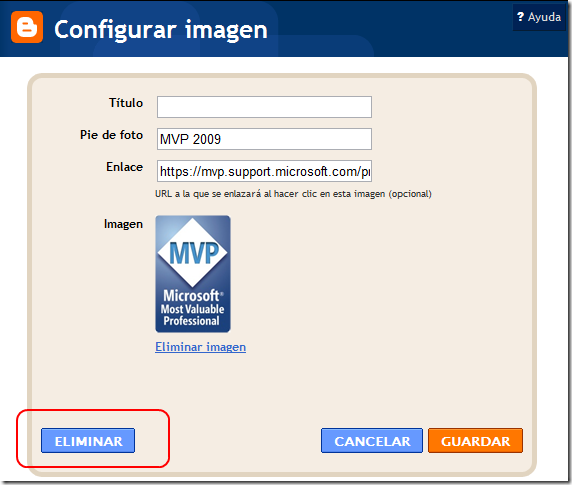
Task: Click the Imagen label
Action: (123, 224)
